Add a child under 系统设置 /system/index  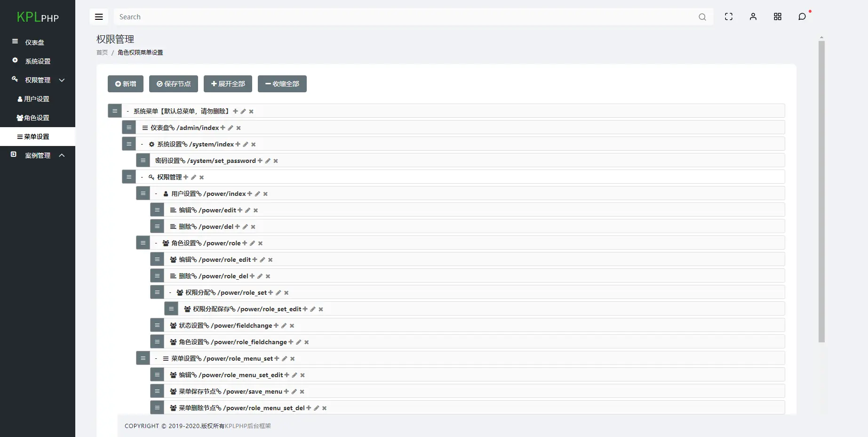tap(238, 144)
